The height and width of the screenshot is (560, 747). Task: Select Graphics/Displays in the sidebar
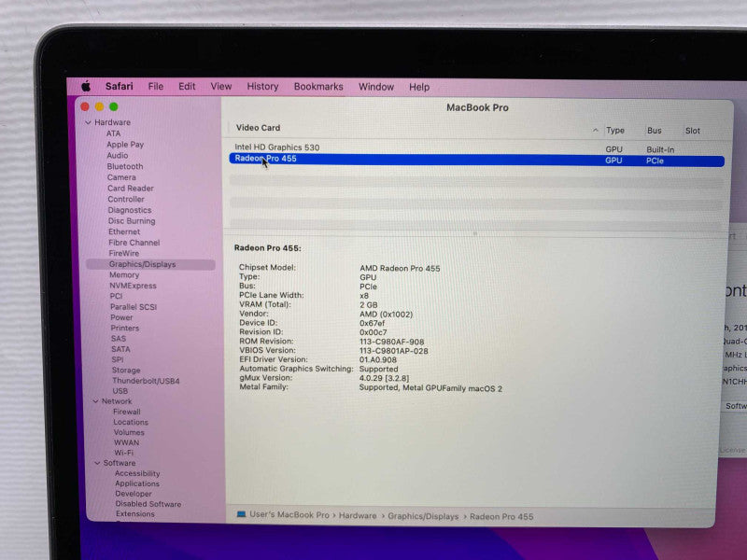click(x=150, y=264)
